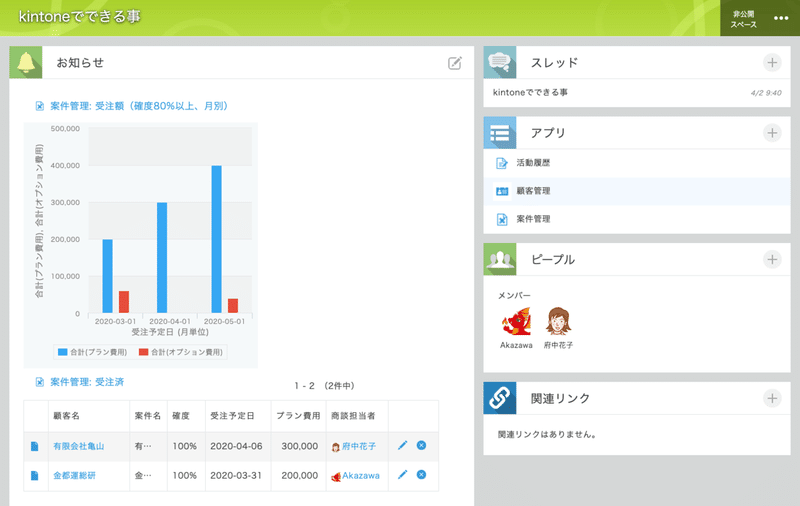Click app icon beside 案件管理: 受注額 heading

(x=39, y=106)
